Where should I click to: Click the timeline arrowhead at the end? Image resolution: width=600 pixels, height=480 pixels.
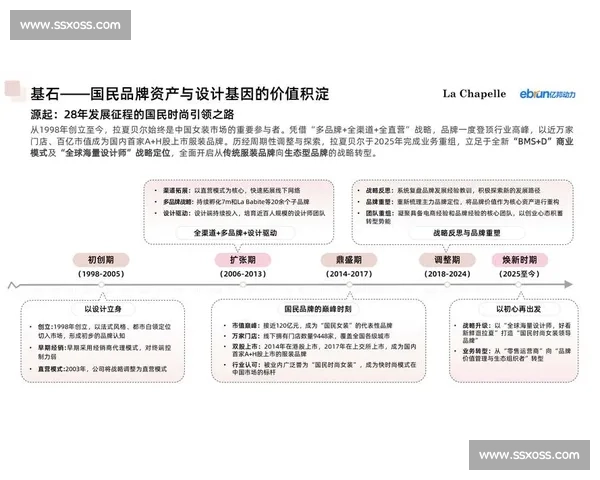[569, 284]
